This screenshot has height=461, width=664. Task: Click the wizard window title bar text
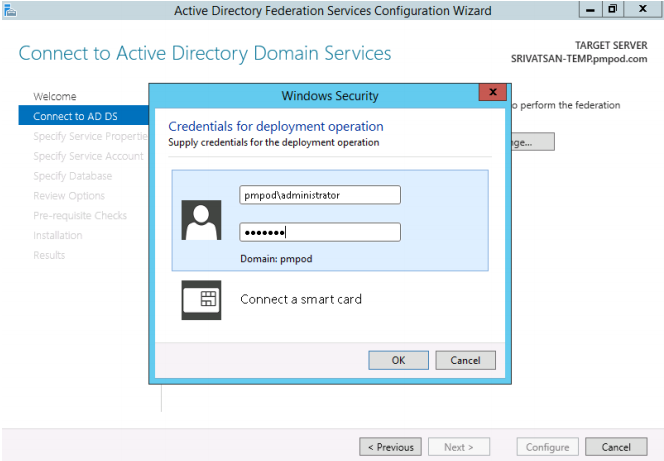(333, 11)
